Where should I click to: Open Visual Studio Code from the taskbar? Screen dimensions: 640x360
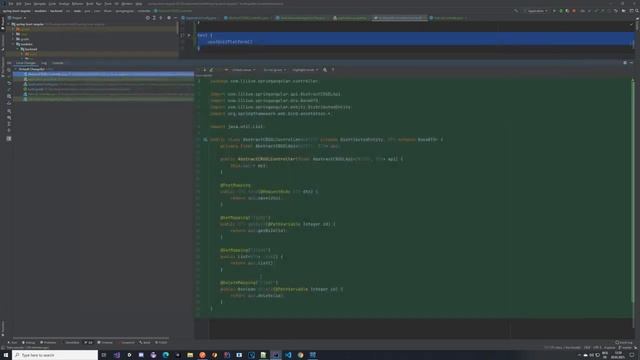tap(288, 355)
